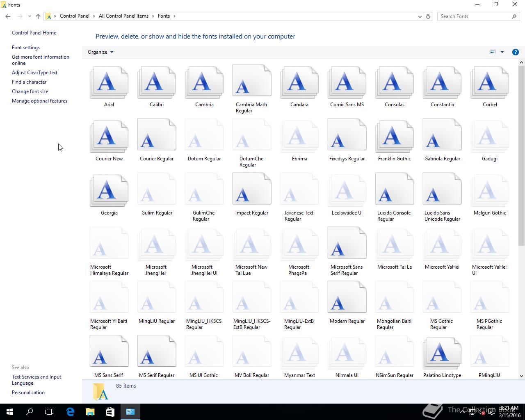Open the Store app on taskbar
525x420 pixels.
click(110, 412)
